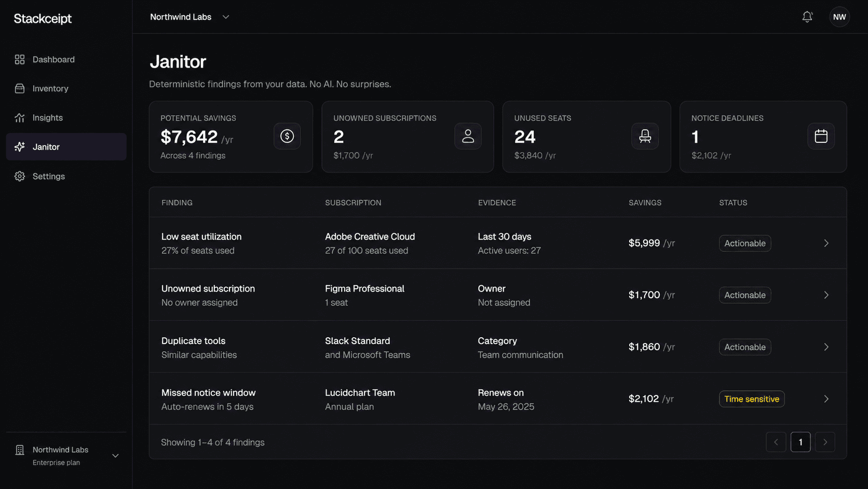Viewport: 868px width, 489px height.
Task: Click the Missed notice window finding
Action: point(208,393)
